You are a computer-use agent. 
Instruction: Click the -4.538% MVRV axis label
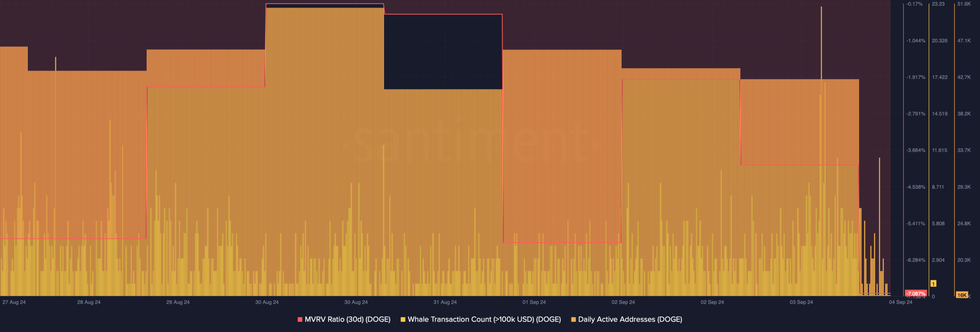(916, 187)
